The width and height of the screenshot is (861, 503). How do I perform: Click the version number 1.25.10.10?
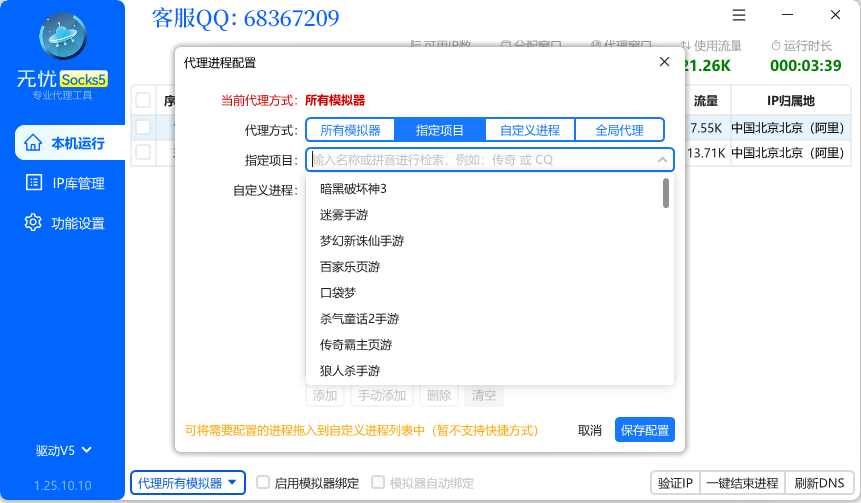point(63,485)
